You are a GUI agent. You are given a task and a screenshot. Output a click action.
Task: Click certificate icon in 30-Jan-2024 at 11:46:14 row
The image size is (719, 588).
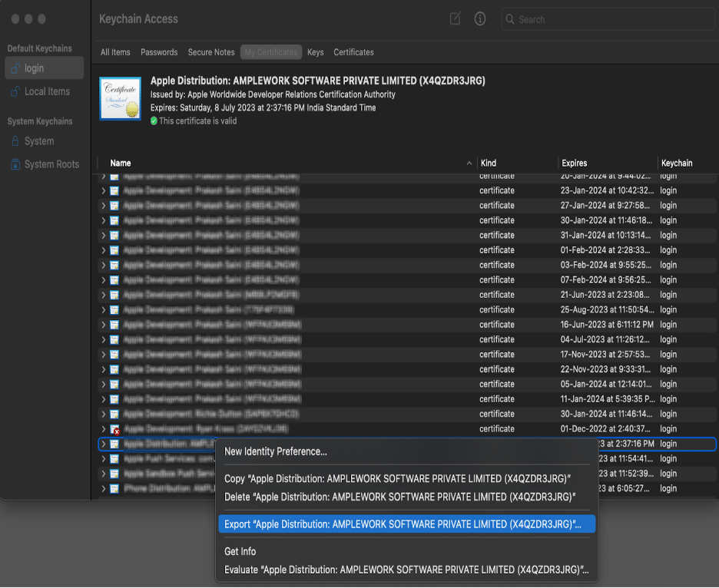click(x=114, y=414)
